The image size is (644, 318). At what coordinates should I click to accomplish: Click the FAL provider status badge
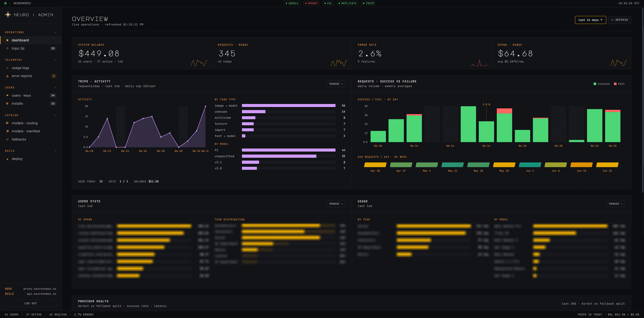[x=328, y=3]
